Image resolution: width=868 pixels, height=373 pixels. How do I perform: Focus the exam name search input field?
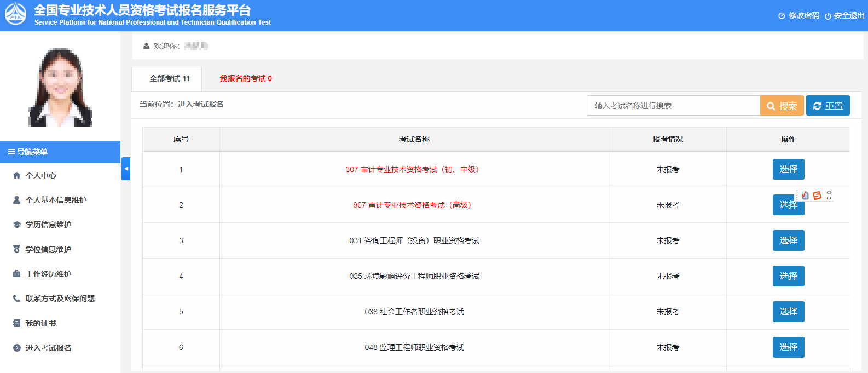673,106
